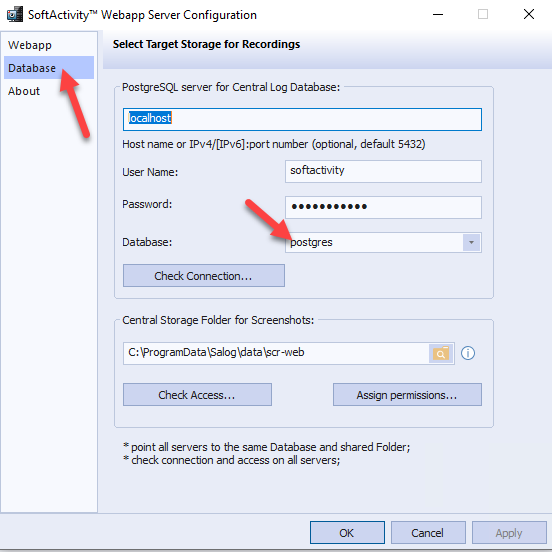552x552 pixels.
Task: Open the postgres database combo box
Action: click(383, 242)
